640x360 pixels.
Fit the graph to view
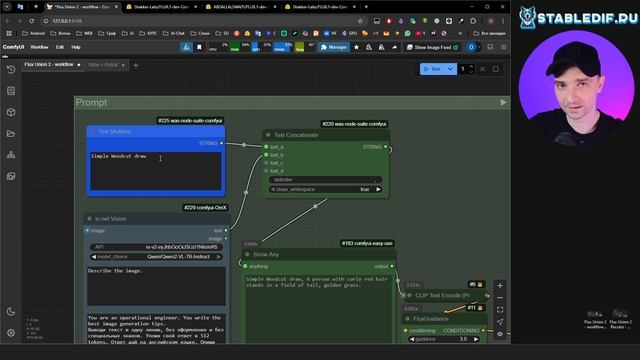click(x=500, y=310)
